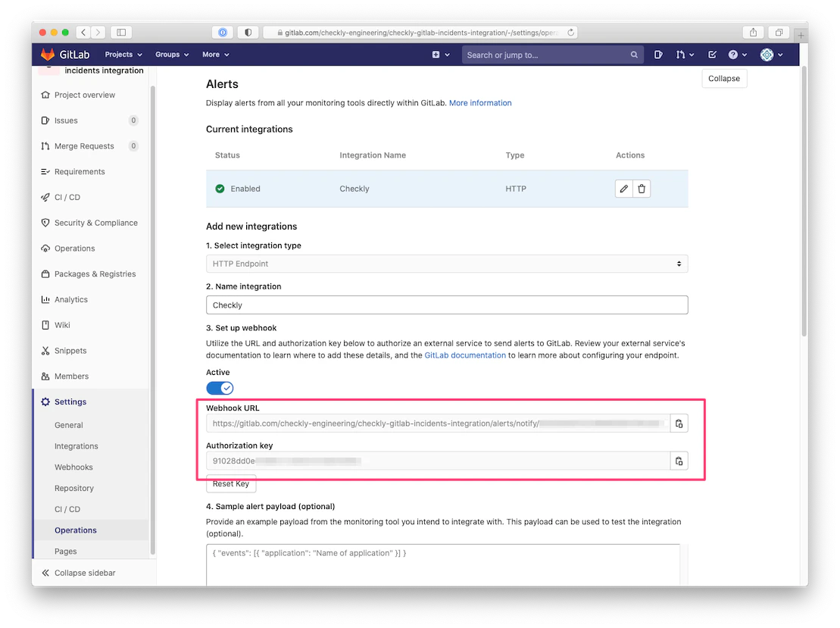Switch to the Webhooks settings item

tap(73, 467)
